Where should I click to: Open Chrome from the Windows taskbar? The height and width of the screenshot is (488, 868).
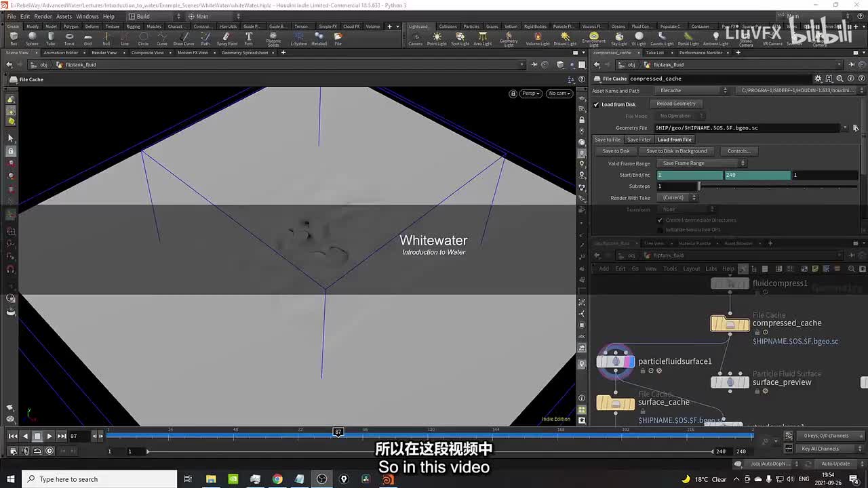tap(277, 479)
